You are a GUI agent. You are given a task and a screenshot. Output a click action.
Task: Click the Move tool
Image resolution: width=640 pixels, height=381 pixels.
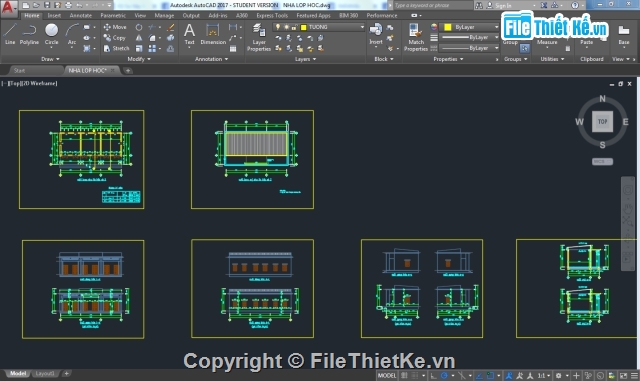coord(115,27)
